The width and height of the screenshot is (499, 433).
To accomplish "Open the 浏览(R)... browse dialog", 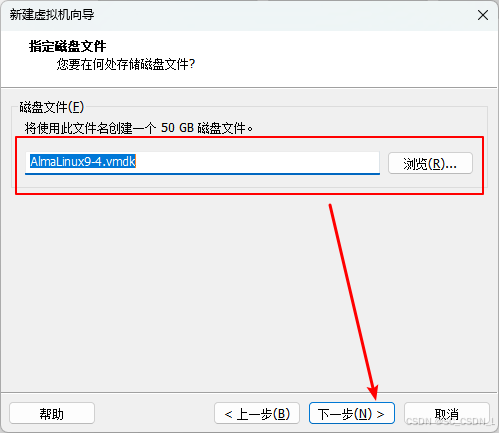I will (x=430, y=163).
